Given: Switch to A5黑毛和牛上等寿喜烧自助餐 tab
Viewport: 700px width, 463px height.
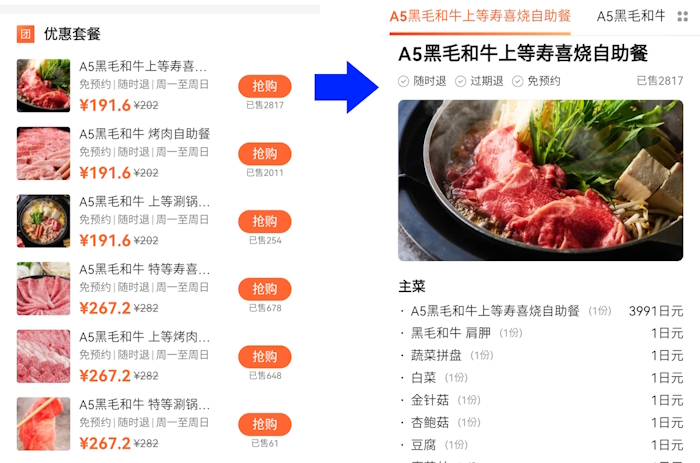Looking at the screenshot, I should point(480,17).
